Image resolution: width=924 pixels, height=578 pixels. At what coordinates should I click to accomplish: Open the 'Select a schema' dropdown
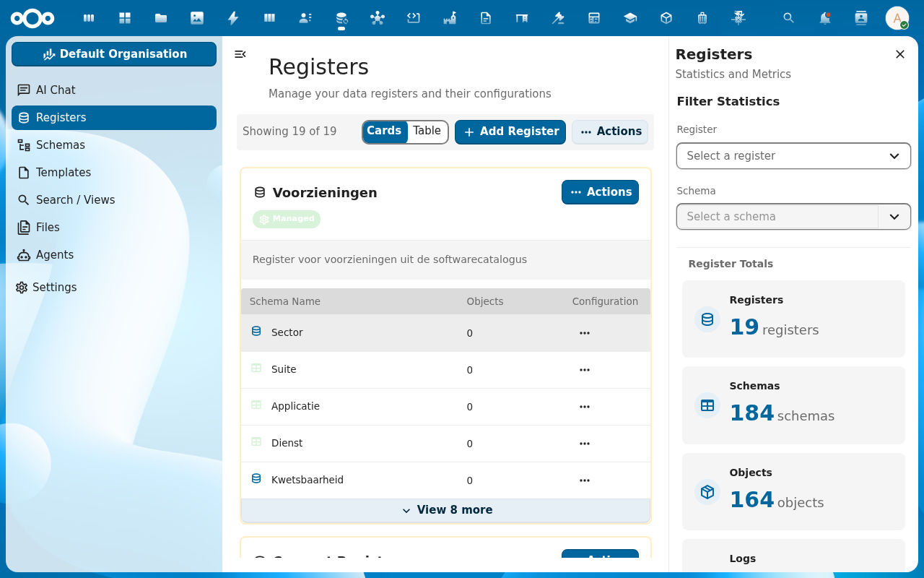(x=793, y=217)
